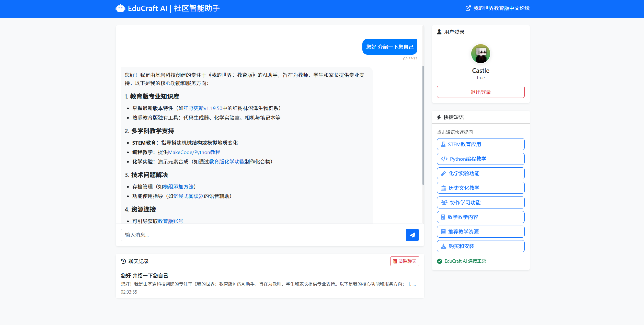The width and height of the screenshot is (644, 325).
Task: Click the blue user message bubble 您好 介绍一下您自己
Action: (390, 47)
